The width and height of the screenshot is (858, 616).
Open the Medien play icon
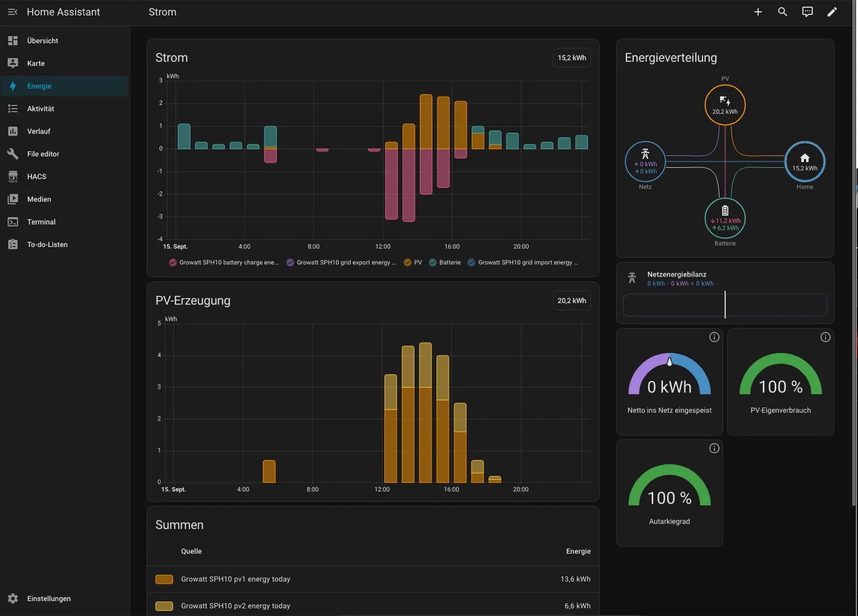[13, 199]
